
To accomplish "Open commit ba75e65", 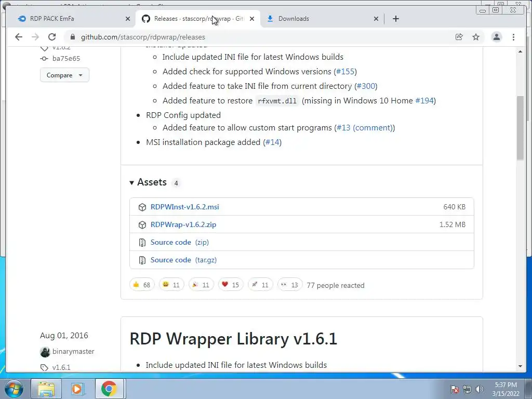I will (66, 58).
